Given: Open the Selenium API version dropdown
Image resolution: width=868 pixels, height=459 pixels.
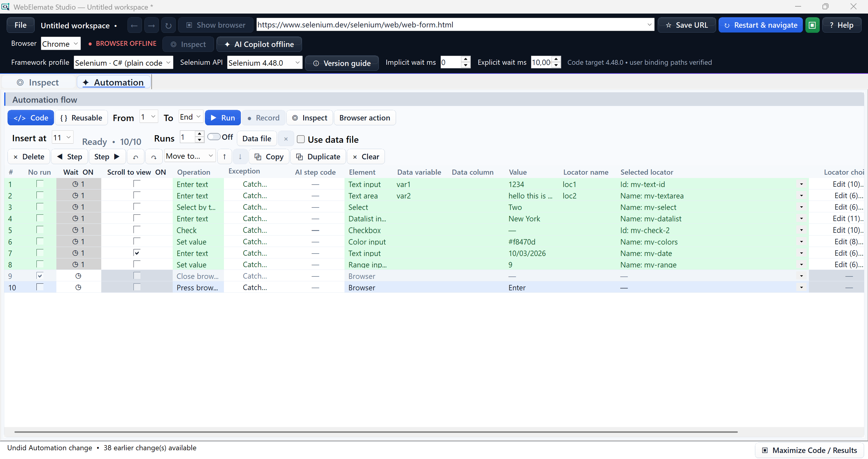Looking at the screenshot, I should pos(265,62).
